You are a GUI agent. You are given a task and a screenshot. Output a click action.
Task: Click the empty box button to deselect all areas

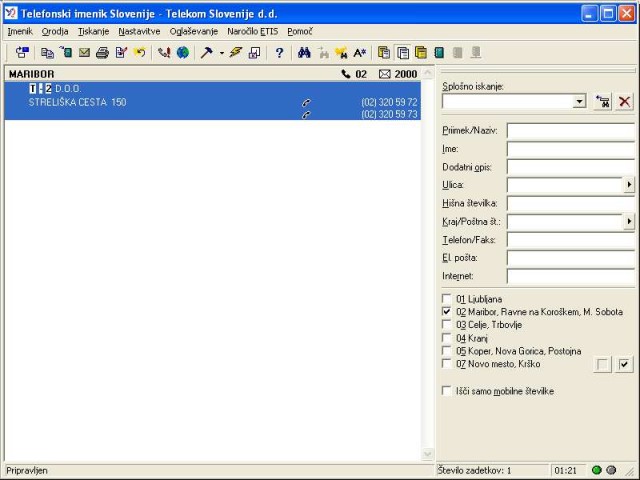point(602,364)
